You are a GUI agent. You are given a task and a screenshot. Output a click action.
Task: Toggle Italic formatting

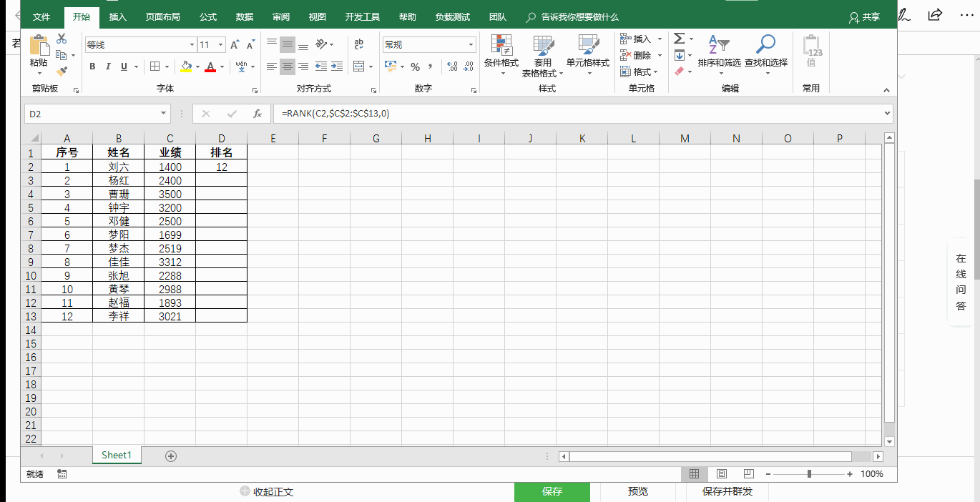tap(108, 67)
